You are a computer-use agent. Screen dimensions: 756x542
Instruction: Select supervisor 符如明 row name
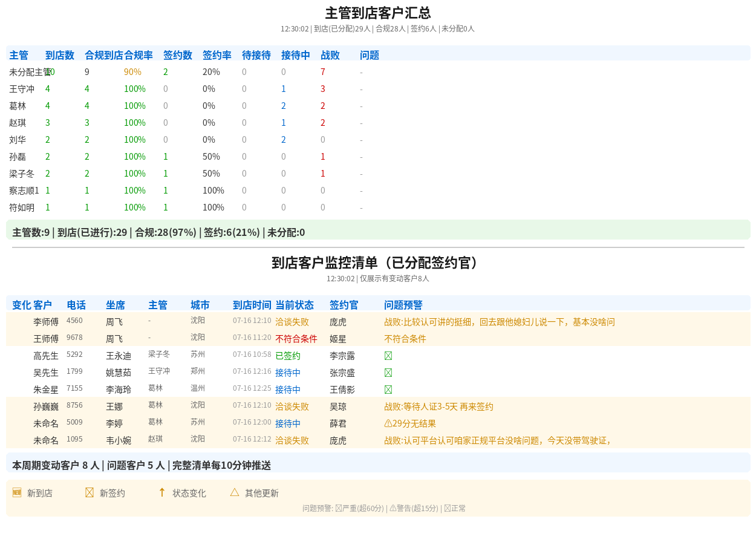tap(22, 207)
